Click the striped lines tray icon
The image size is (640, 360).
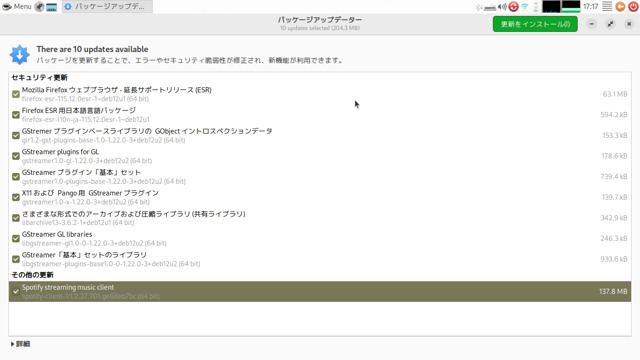click(607, 7)
